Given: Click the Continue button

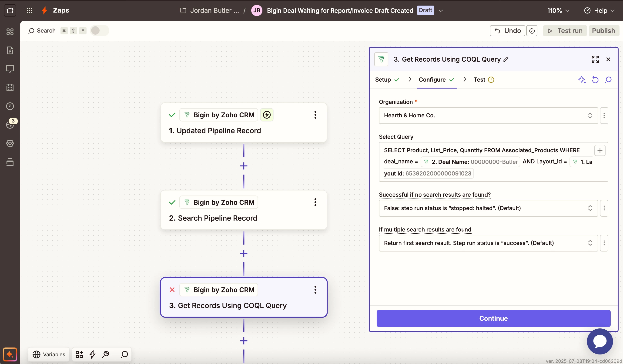Looking at the screenshot, I should (493, 318).
